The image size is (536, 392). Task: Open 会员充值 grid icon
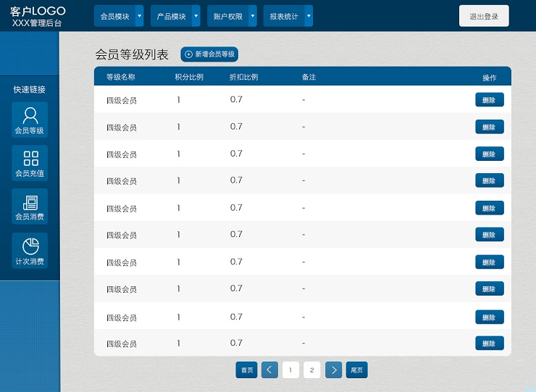pyautogui.click(x=30, y=163)
